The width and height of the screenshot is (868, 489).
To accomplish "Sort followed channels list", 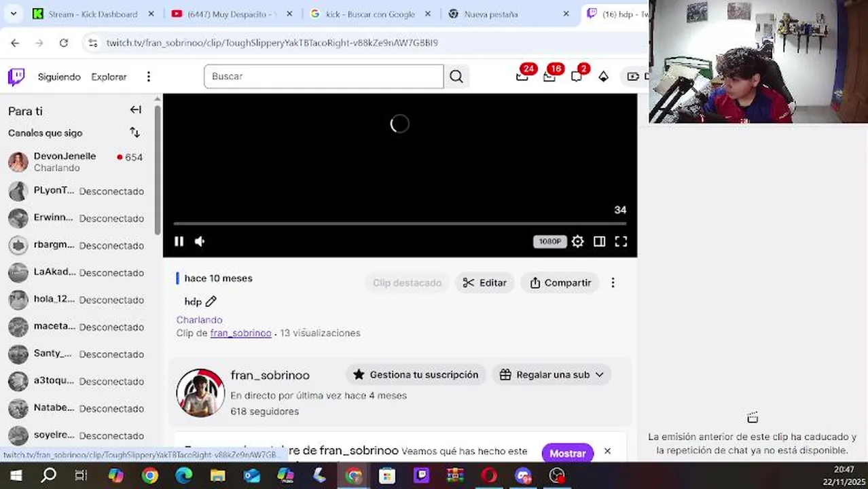I will point(134,132).
